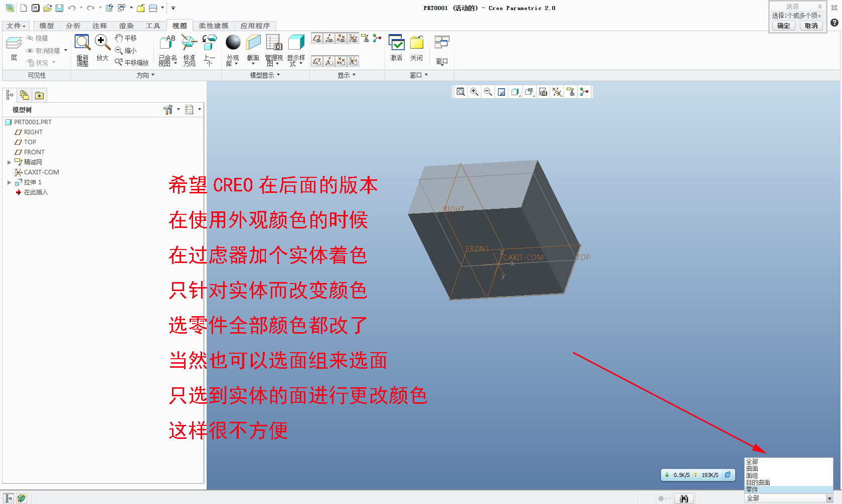Expand the 拉伸 1 feature node
842x504 pixels.
tap(9, 182)
